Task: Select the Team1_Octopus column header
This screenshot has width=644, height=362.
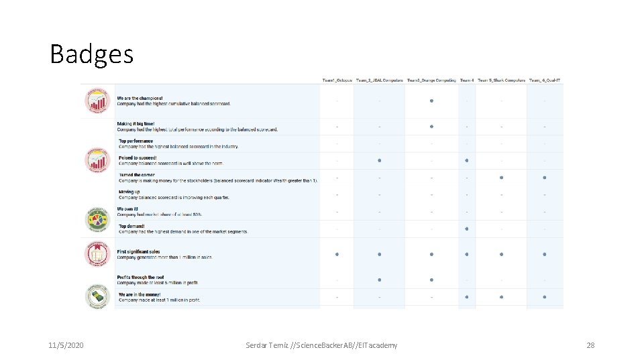Action: 337,80
